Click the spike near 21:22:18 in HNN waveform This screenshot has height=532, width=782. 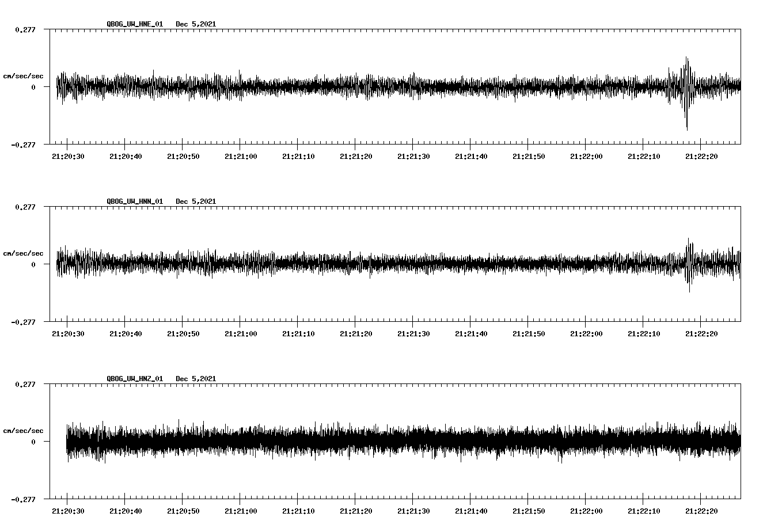click(689, 265)
